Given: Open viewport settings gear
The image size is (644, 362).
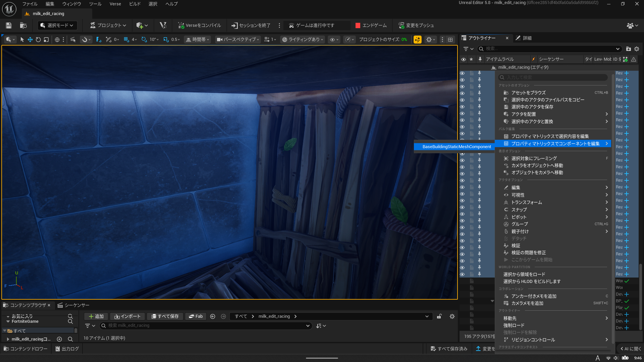Looking at the screenshot, I should 430,40.
